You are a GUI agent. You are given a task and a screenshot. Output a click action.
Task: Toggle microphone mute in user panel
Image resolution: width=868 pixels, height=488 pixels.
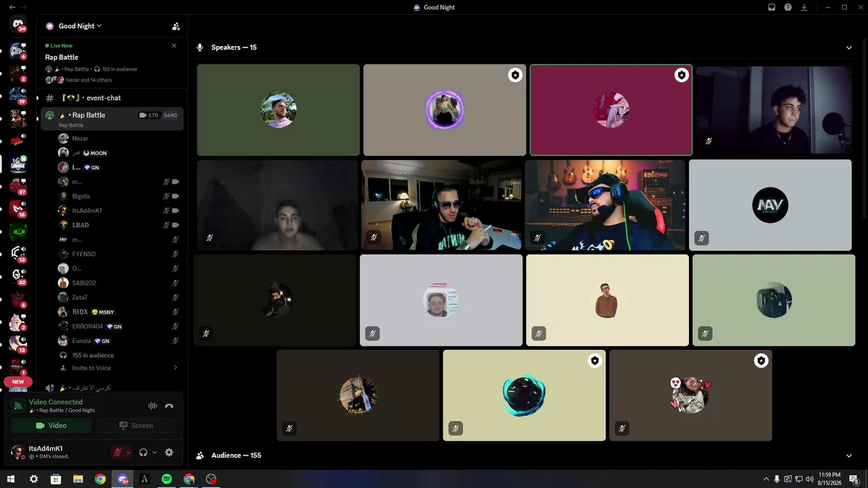coord(117,452)
